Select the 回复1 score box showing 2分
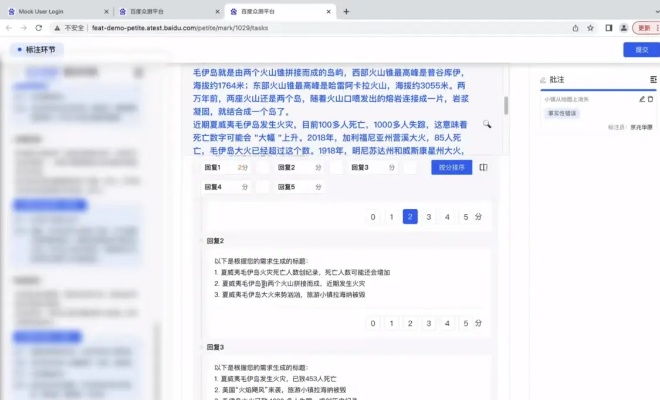This screenshot has width=660, height=400. click(226, 167)
